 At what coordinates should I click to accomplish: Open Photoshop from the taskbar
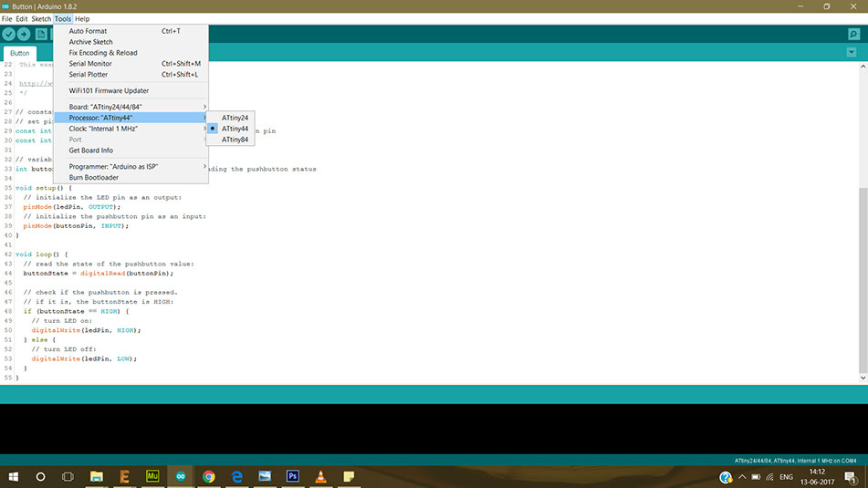pos(293,476)
